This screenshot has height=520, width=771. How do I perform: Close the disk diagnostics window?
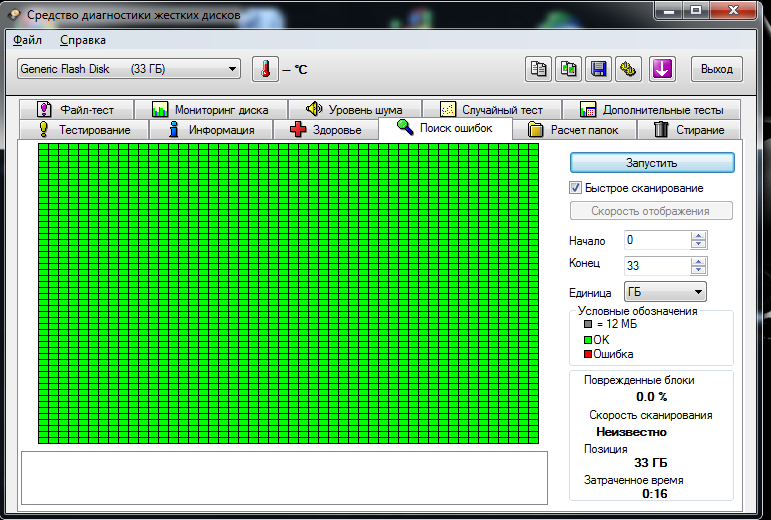[x=733, y=10]
